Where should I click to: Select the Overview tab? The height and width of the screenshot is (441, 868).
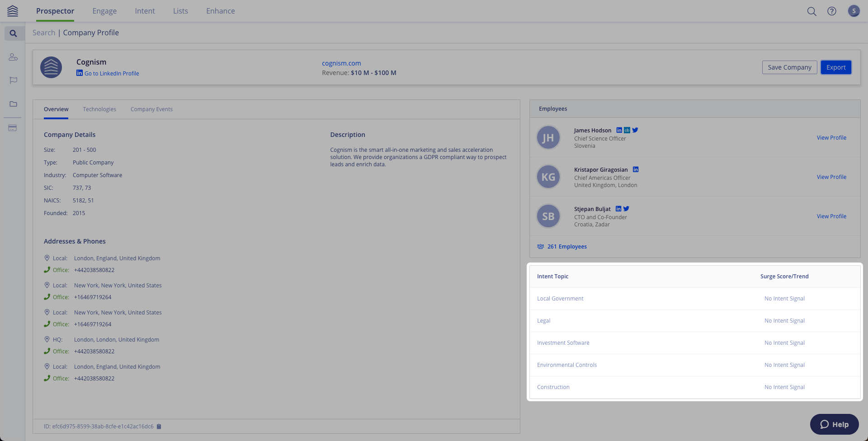tap(56, 109)
